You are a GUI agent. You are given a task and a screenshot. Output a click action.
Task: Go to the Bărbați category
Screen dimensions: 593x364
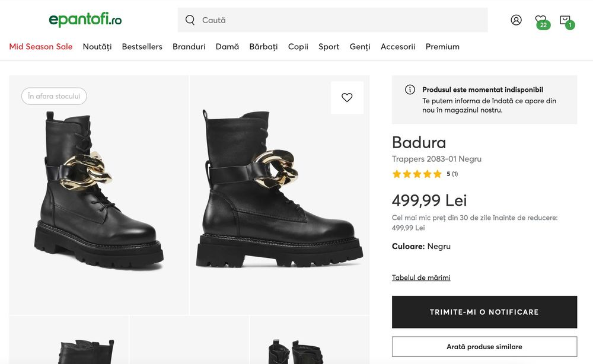263,47
